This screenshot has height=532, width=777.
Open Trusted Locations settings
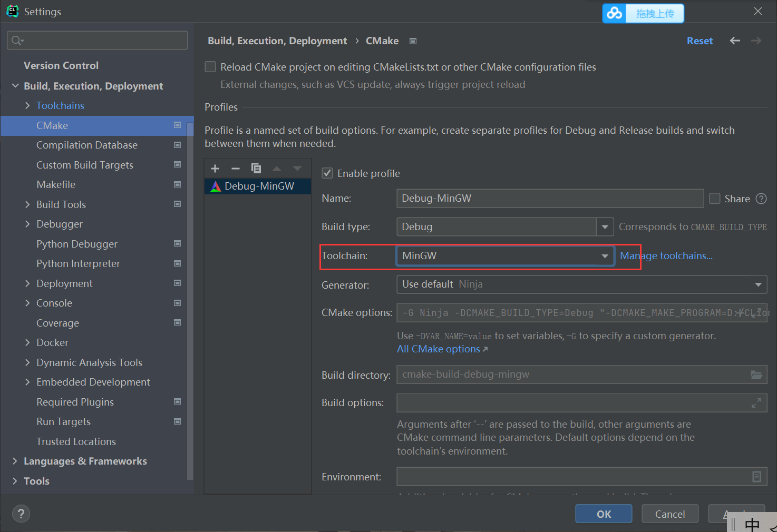[x=76, y=441]
